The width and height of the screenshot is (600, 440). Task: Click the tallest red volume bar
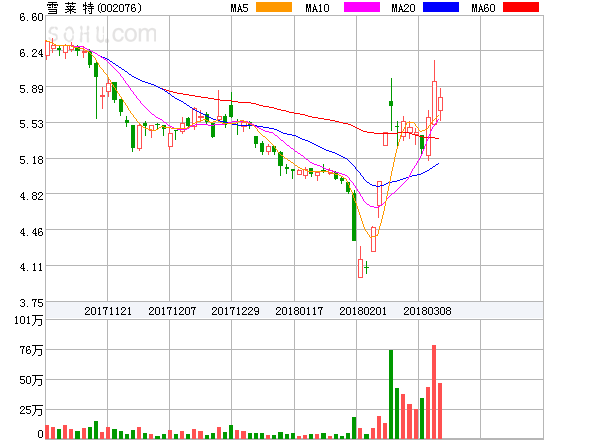coord(434,392)
